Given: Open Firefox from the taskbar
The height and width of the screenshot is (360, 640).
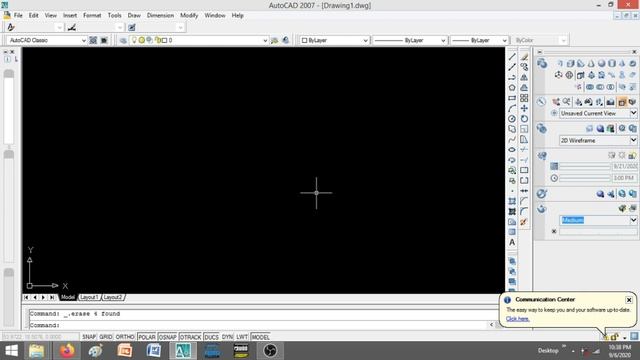Looking at the screenshot, I should pyautogui.click(x=67, y=351).
